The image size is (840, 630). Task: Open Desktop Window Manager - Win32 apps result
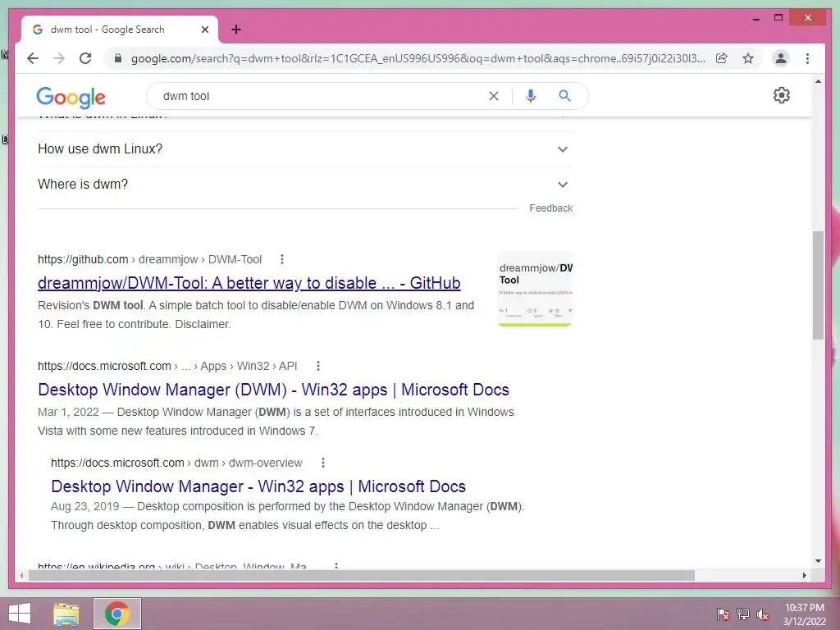(258, 486)
